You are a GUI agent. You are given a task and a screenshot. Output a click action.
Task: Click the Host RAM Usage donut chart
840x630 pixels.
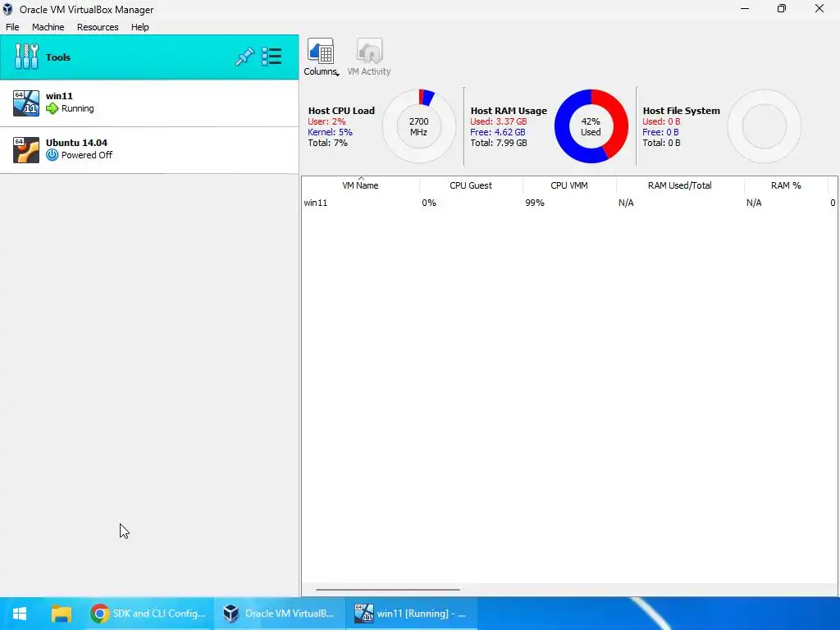click(591, 126)
